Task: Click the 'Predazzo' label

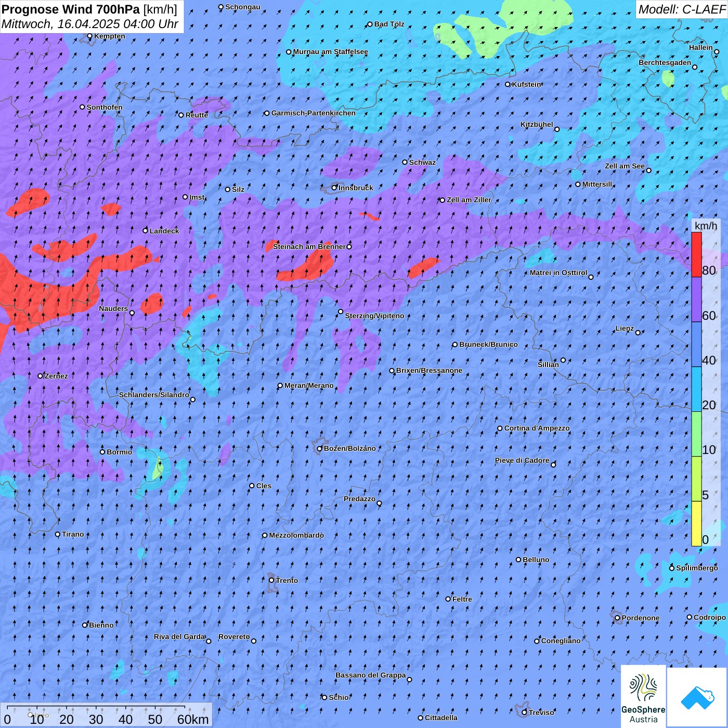Action: 359,499
